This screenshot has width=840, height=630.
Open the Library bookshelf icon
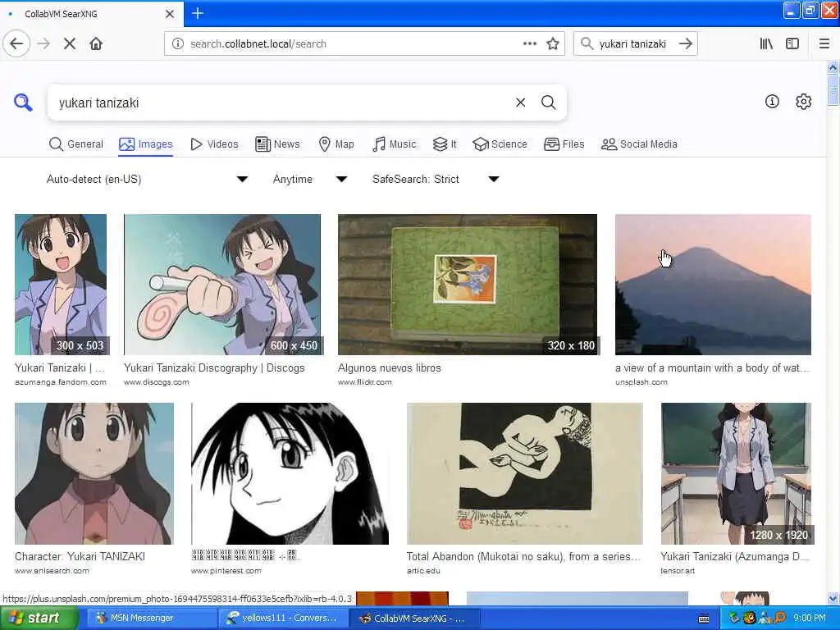point(766,43)
